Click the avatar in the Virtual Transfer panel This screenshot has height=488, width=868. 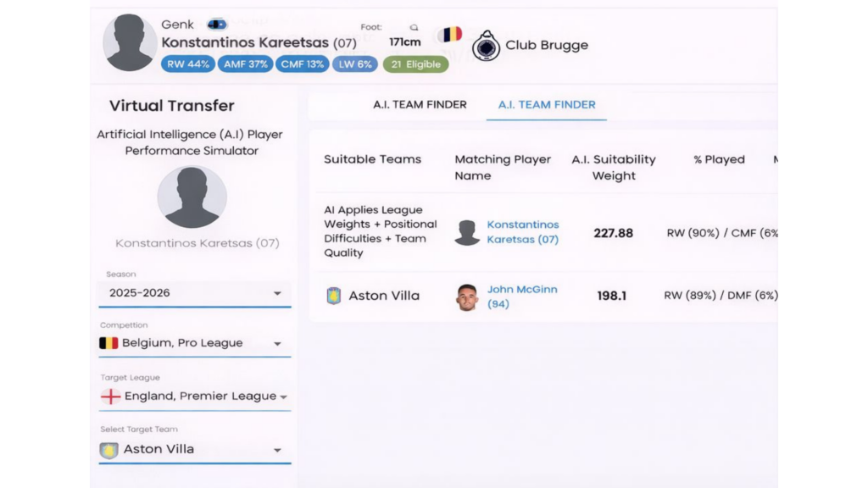pyautogui.click(x=192, y=197)
